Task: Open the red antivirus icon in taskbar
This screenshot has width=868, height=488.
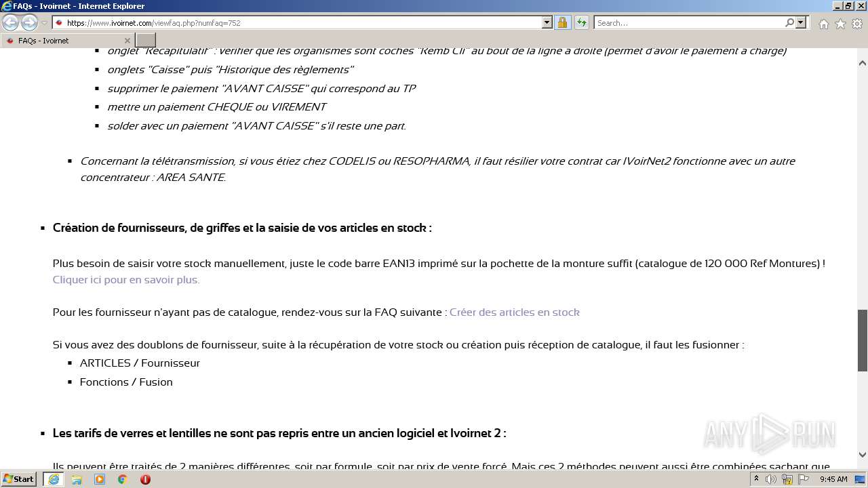Action: pos(145,479)
